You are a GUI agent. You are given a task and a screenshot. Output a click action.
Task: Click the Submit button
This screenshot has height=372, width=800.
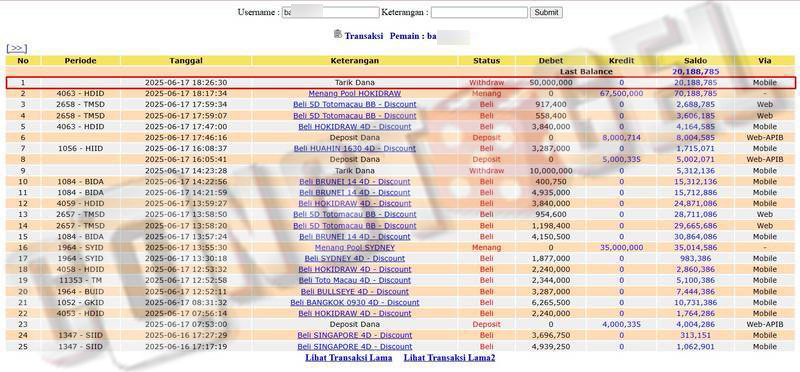click(x=546, y=12)
